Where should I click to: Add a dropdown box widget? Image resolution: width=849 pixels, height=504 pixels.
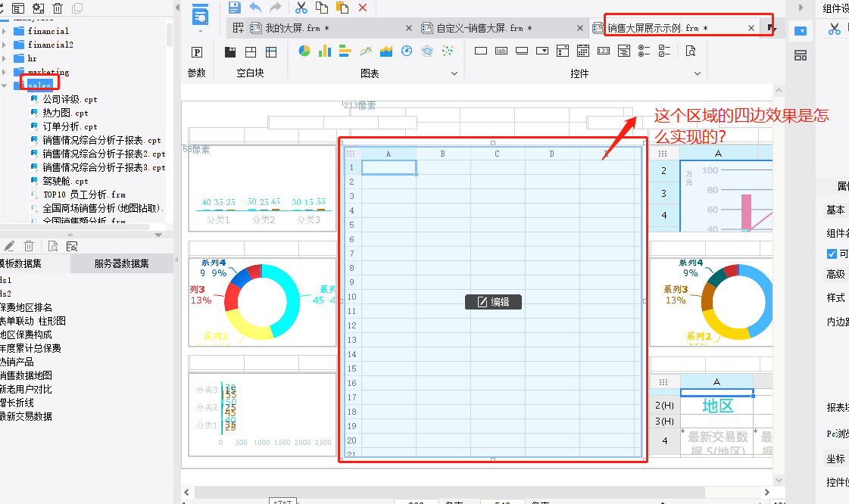click(x=542, y=51)
